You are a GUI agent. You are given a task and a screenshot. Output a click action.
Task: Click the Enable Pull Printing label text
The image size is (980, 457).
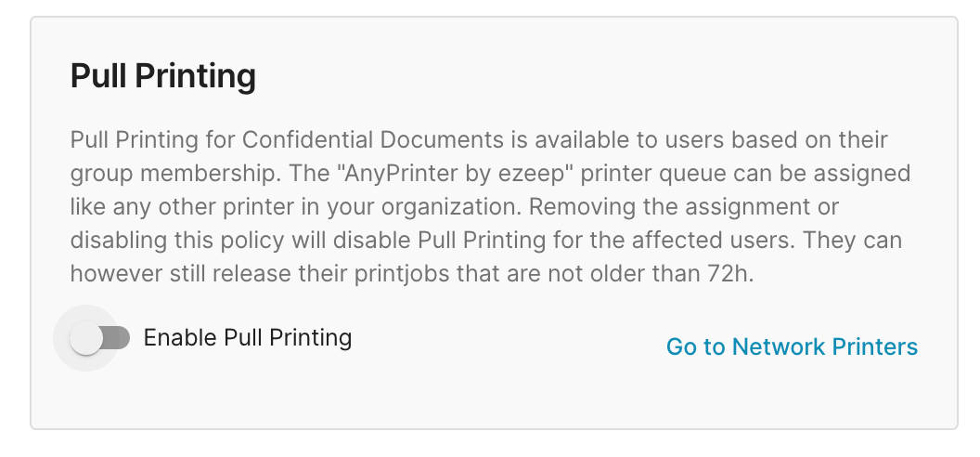[x=248, y=337]
